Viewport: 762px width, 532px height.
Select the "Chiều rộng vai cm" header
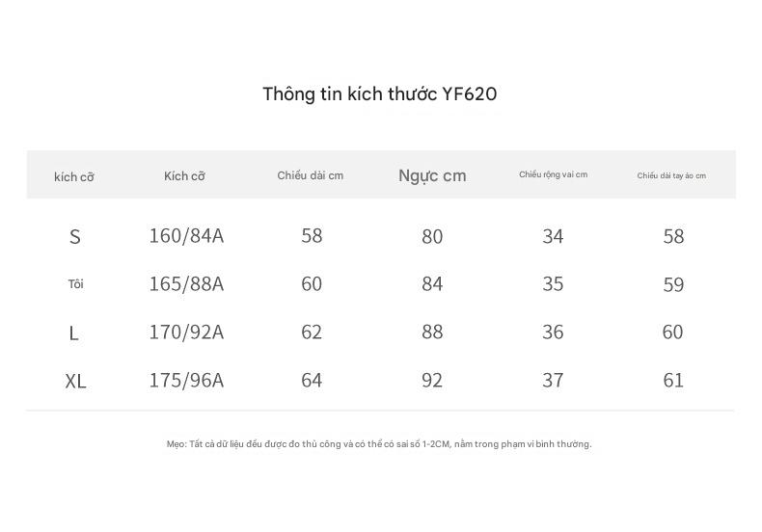tap(553, 174)
